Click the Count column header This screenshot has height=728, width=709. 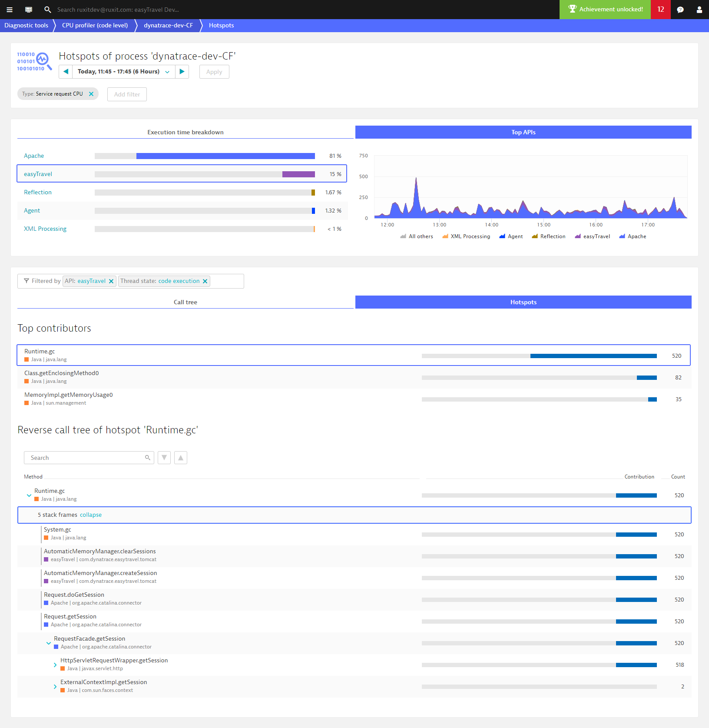click(678, 477)
